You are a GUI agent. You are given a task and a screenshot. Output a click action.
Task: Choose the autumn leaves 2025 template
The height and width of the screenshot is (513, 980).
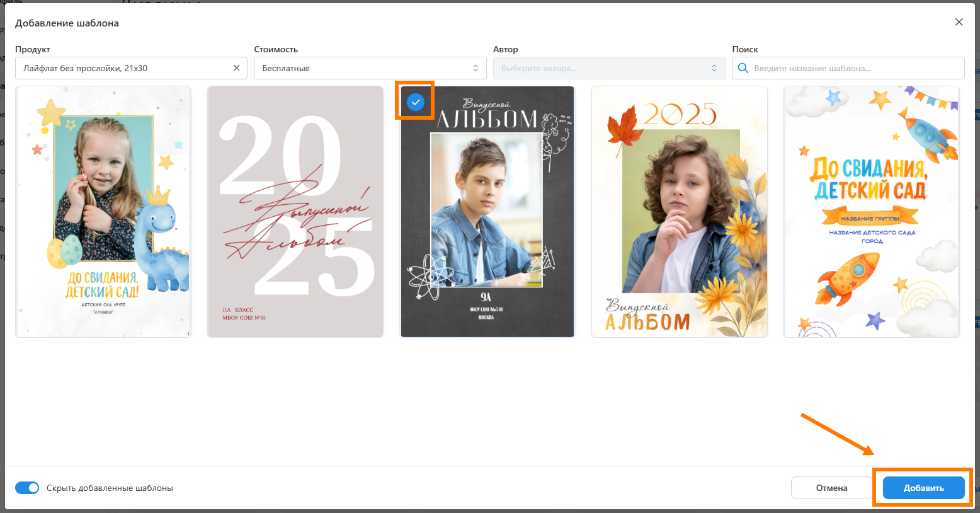[x=679, y=212]
